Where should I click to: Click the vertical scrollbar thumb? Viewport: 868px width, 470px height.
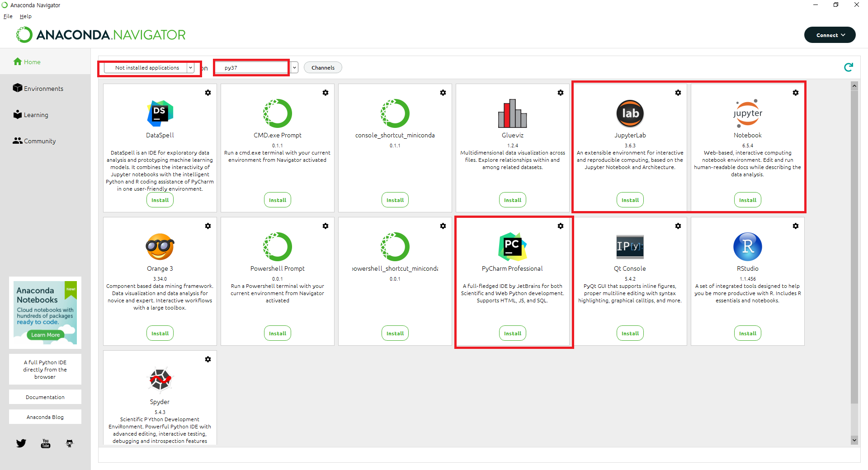point(854,246)
